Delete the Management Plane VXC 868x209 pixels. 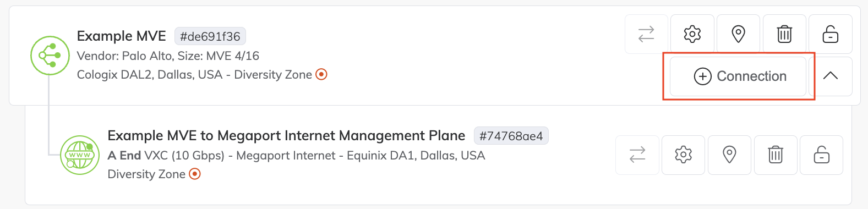776,155
